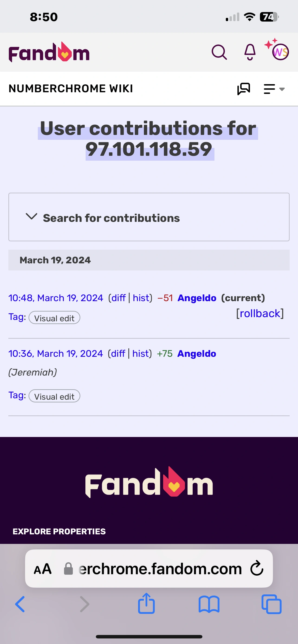
Task: Open the notifications bell
Action: coord(250,52)
